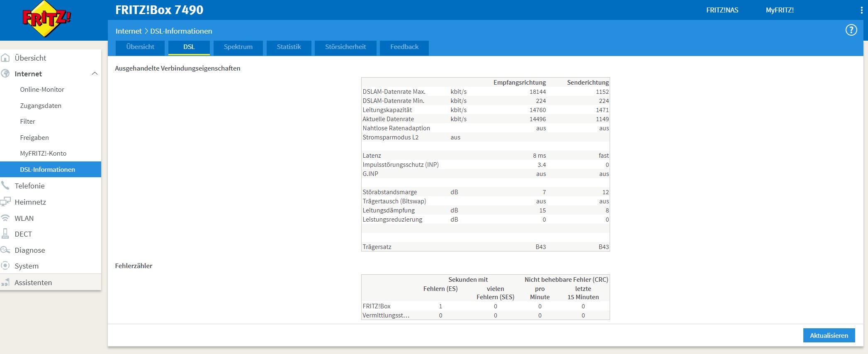
Task: Open the help question mark icon
Action: 851,30
